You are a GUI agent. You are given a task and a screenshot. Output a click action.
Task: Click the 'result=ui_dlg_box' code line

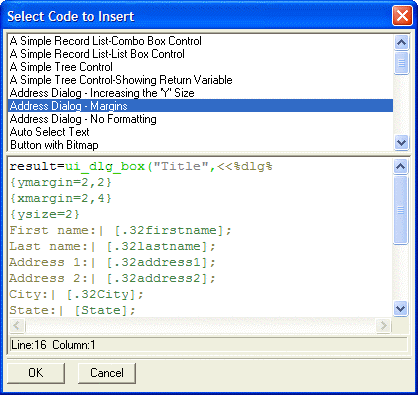141,166
